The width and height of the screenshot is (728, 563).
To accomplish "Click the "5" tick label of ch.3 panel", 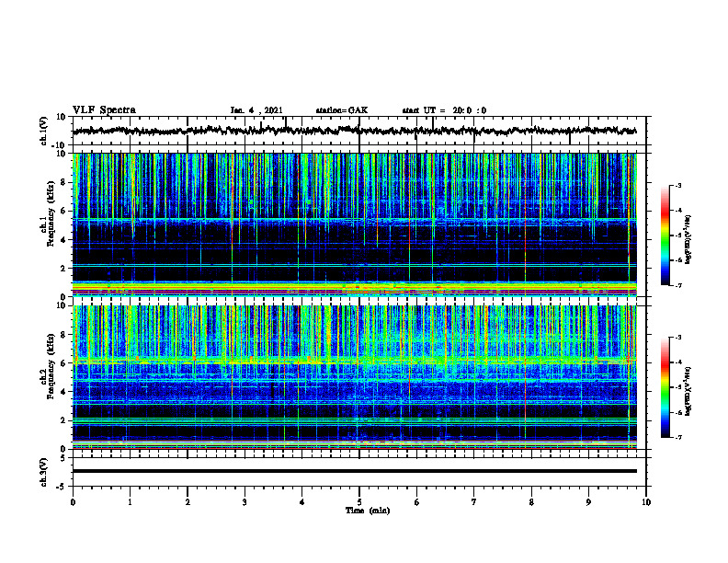I will (64, 458).
